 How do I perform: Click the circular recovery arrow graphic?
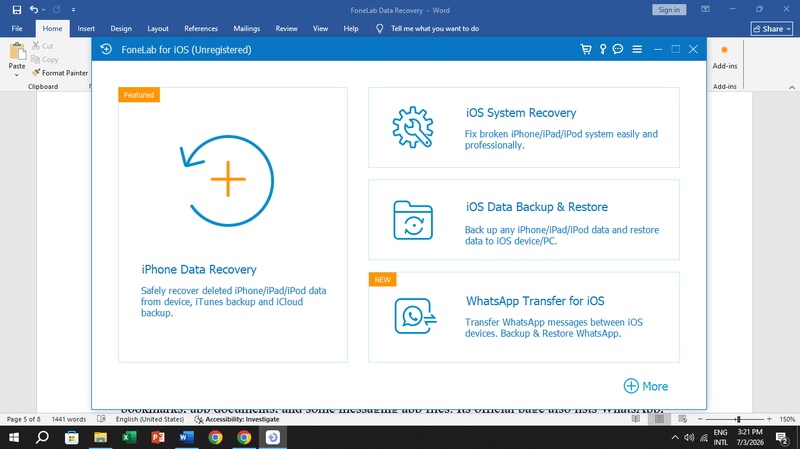click(x=227, y=180)
